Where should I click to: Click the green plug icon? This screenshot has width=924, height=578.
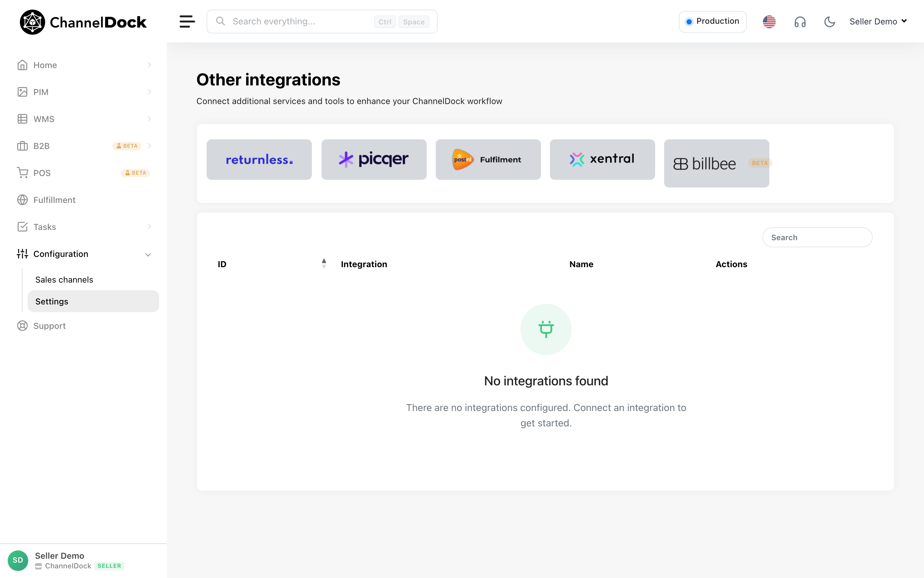coord(546,329)
